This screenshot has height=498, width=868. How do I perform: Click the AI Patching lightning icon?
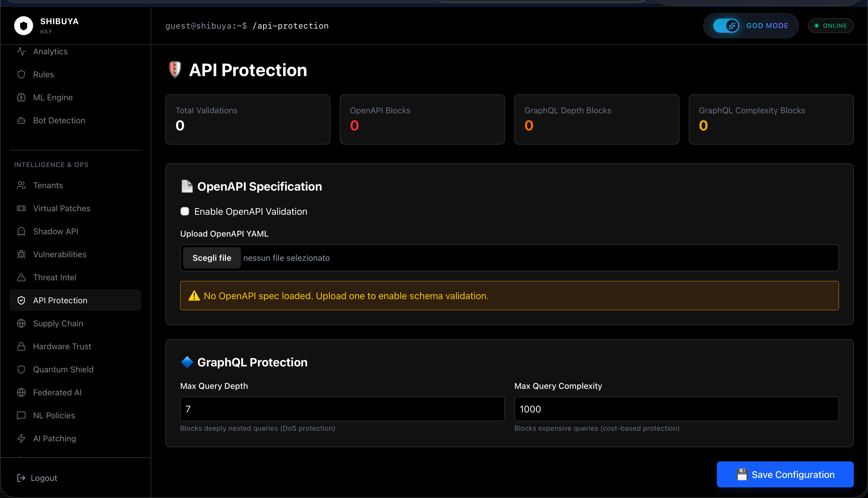21,438
